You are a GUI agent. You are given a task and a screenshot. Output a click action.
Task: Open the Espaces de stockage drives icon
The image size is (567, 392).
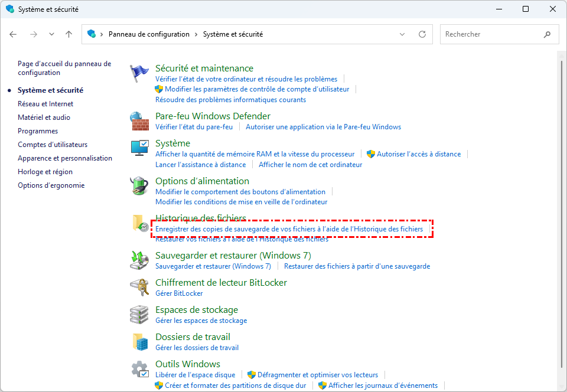pyautogui.click(x=140, y=315)
